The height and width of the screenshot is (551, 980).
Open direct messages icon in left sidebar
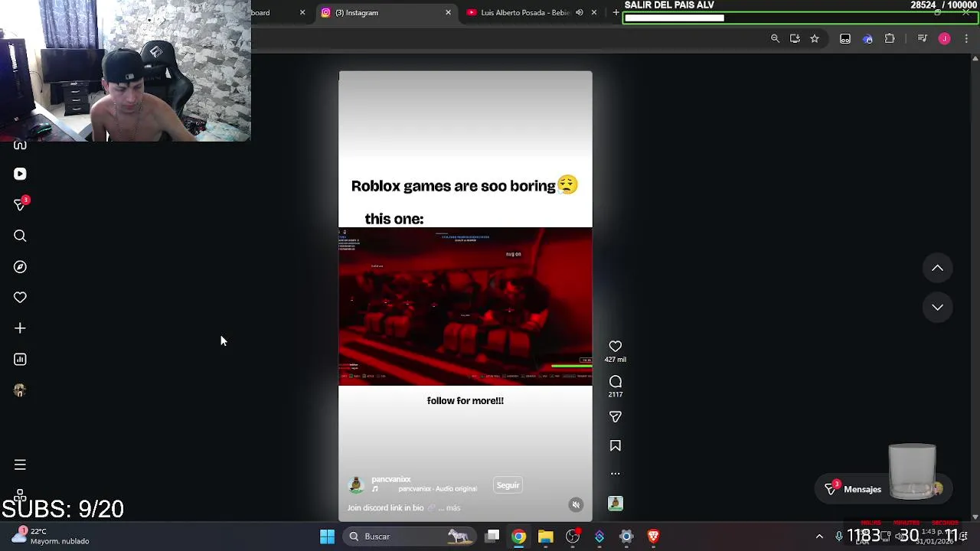pos(20,204)
